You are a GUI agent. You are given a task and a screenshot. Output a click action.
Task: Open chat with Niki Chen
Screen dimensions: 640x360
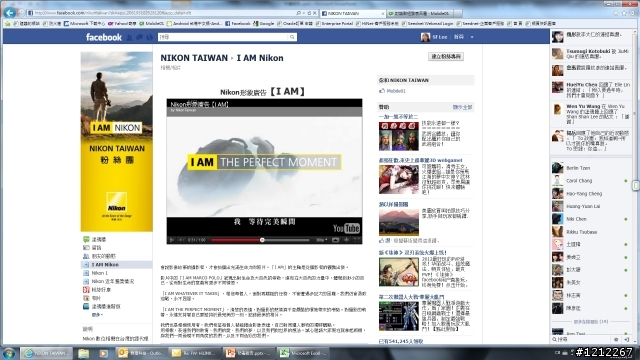point(590,219)
